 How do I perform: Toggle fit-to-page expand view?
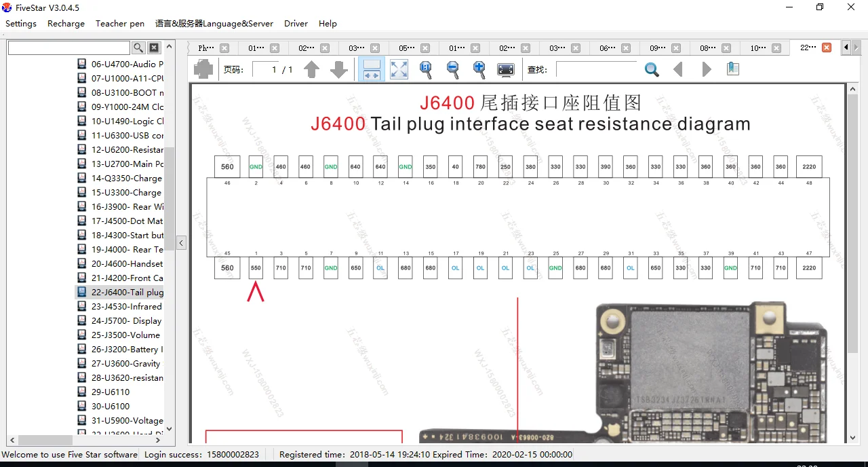click(399, 69)
